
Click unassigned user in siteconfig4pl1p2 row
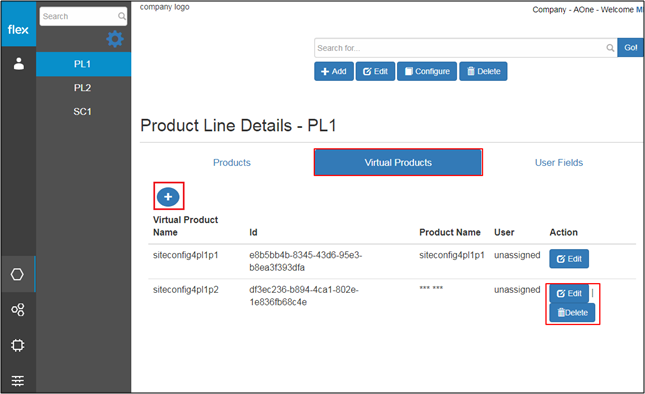click(x=517, y=290)
